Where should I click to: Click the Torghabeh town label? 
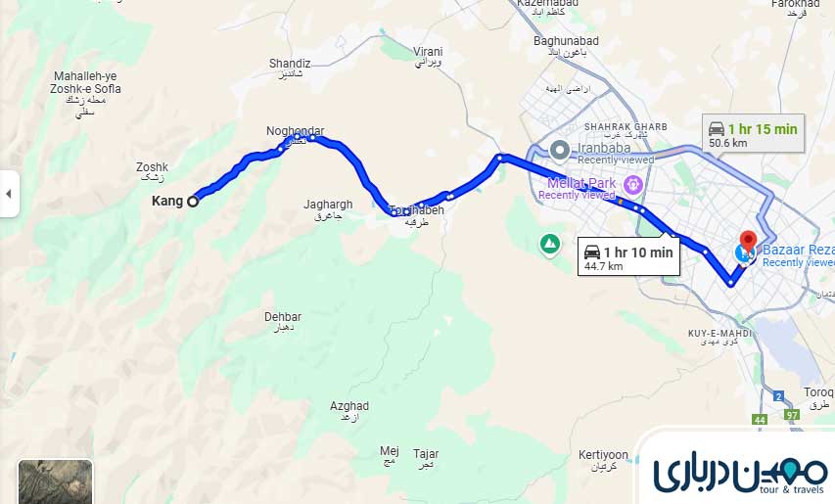click(x=416, y=210)
